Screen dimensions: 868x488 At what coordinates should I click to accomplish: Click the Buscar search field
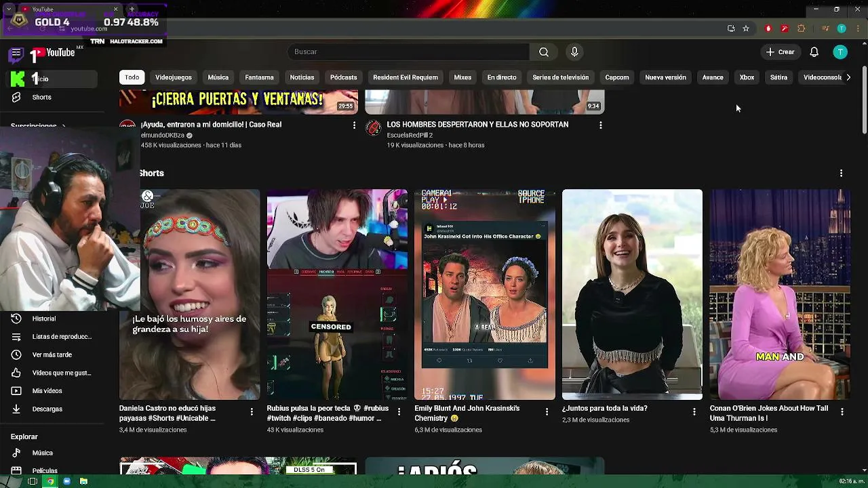point(408,52)
